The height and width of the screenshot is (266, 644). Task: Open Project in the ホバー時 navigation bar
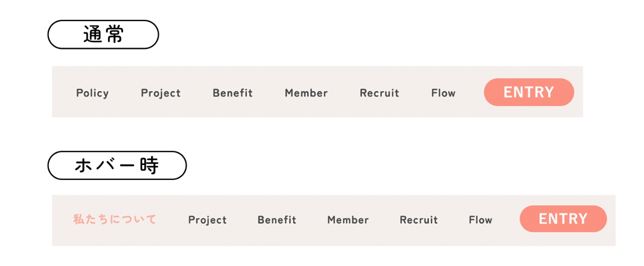click(x=207, y=220)
